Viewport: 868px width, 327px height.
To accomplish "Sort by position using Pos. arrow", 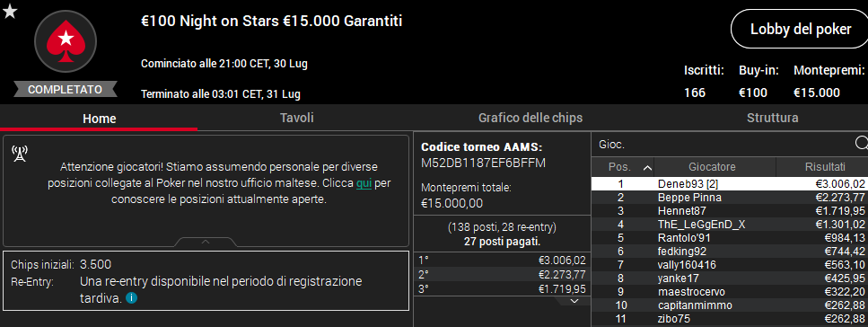I will [x=646, y=167].
